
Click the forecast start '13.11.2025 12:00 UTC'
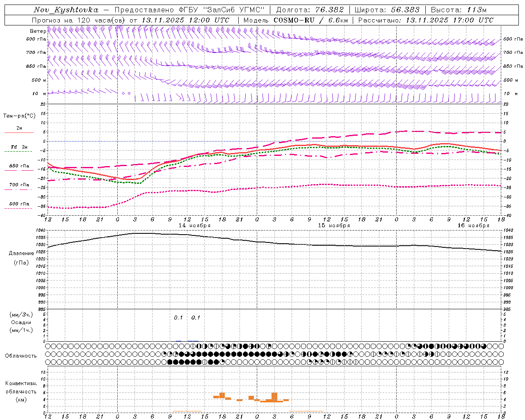(x=185, y=20)
